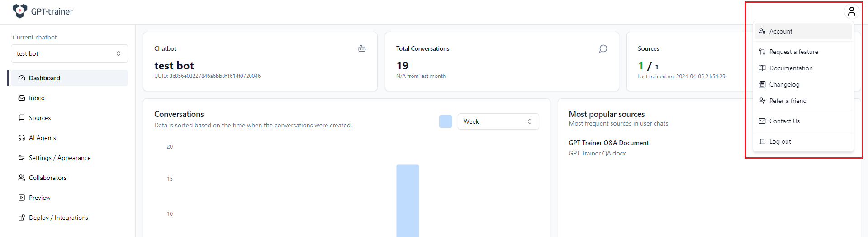Click the speech bubble icon in Total Conversations
Image resolution: width=868 pixels, height=237 pixels.
603,48
